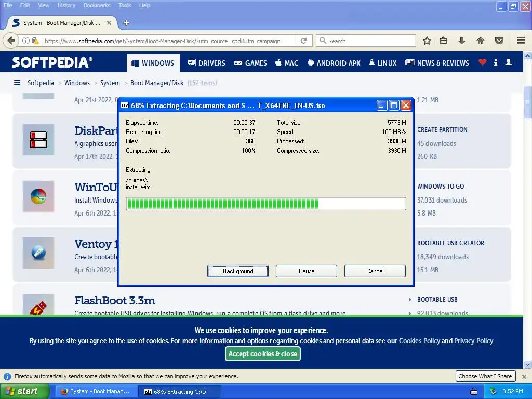Switch to the 68% Extracting taskbar button
The image size is (532, 399).
180,392
